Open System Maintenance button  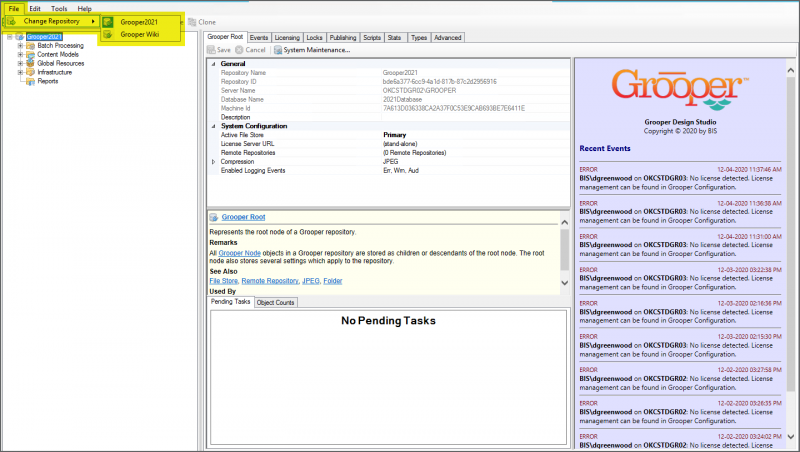pyautogui.click(x=312, y=50)
